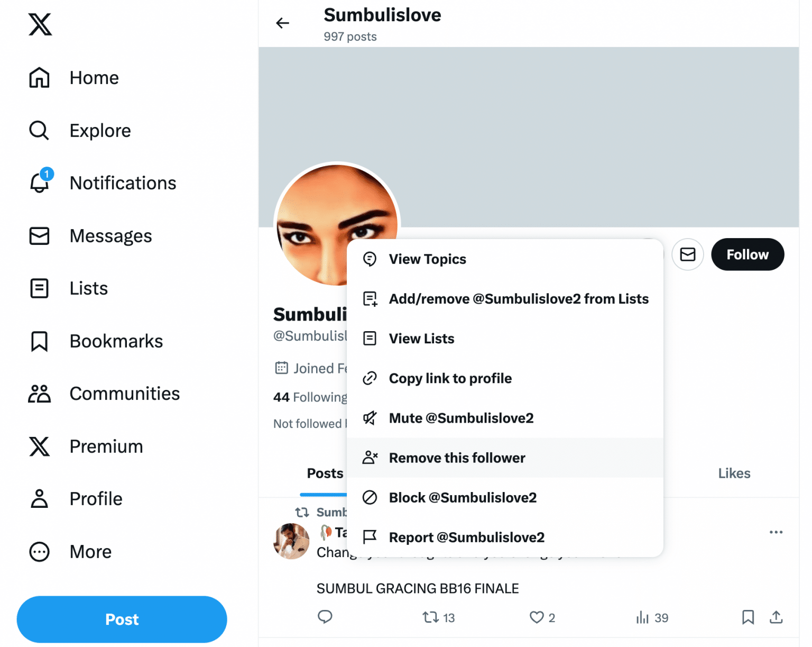Expand the More sidebar option
812x647 pixels.
coord(90,552)
